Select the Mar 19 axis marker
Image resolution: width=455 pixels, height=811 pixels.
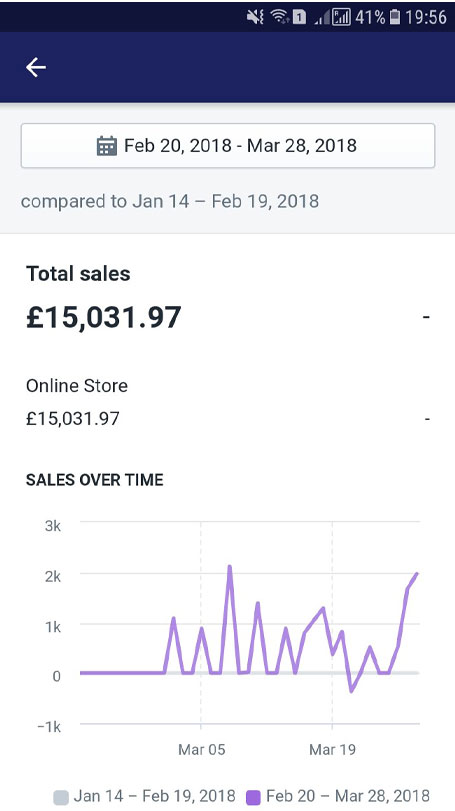tap(332, 749)
